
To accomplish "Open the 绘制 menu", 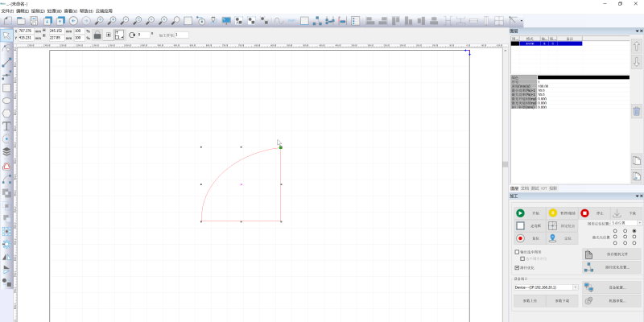I will coord(38,11).
